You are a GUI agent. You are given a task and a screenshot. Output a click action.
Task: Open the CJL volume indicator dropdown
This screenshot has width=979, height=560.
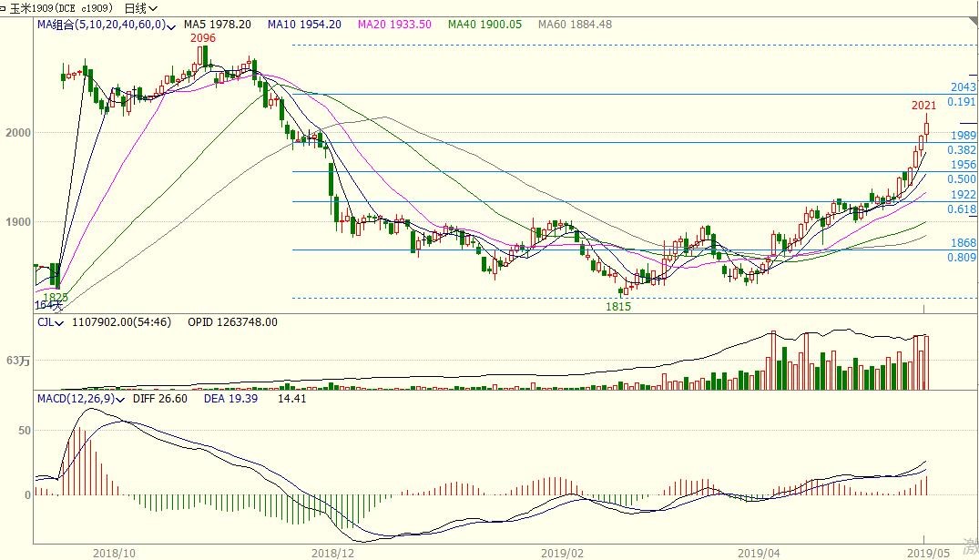click(59, 322)
